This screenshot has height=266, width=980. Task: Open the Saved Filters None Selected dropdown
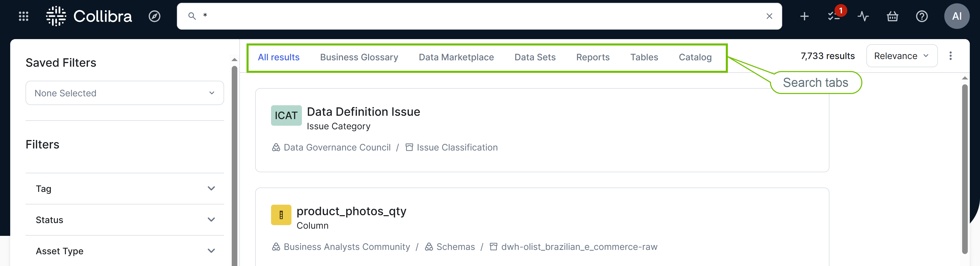(x=124, y=93)
